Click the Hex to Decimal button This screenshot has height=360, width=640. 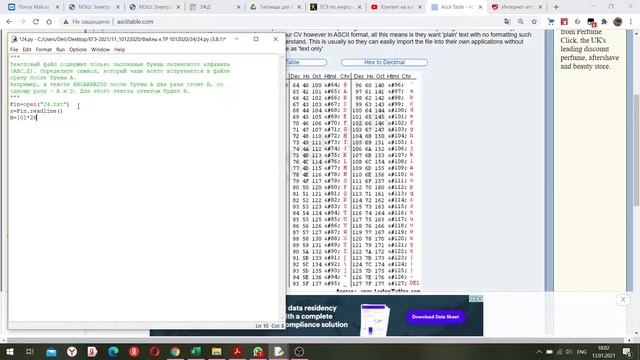384,62
